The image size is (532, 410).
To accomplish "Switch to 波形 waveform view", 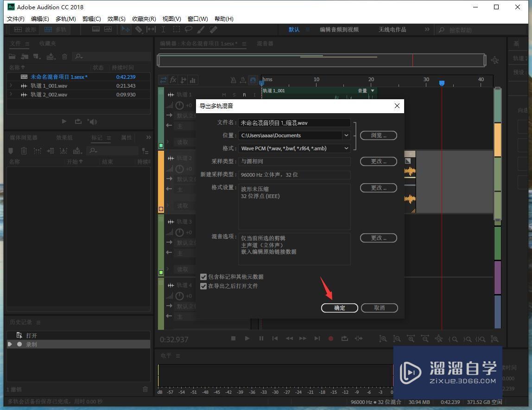I will 25,30.
